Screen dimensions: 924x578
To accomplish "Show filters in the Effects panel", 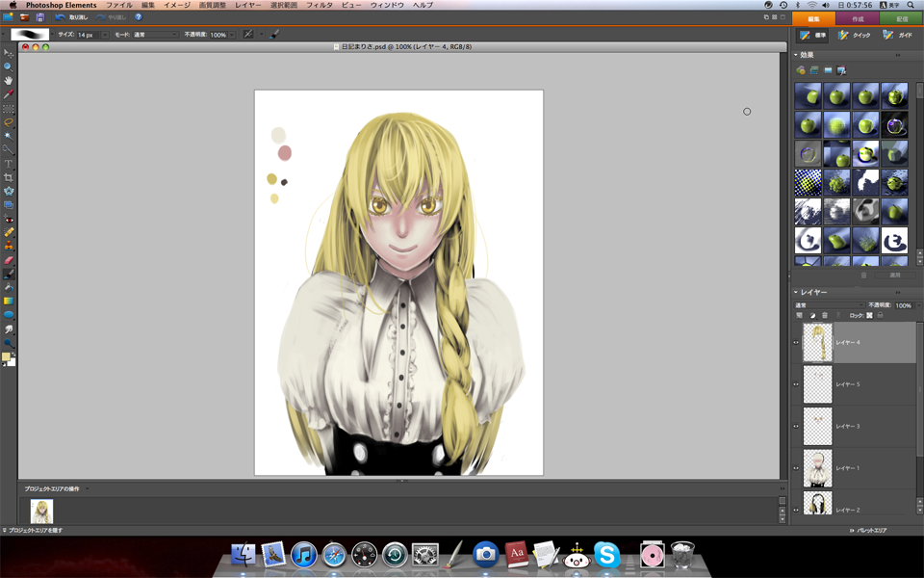I will tap(800, 70).
